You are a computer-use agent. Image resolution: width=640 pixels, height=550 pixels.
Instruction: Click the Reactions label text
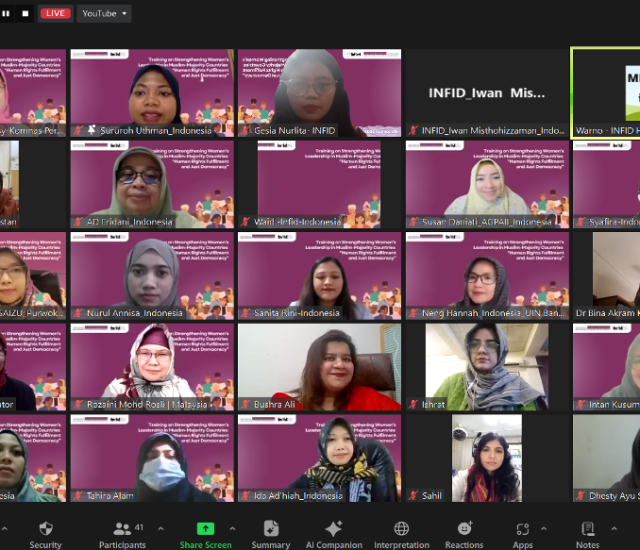[x=464, y=545]
